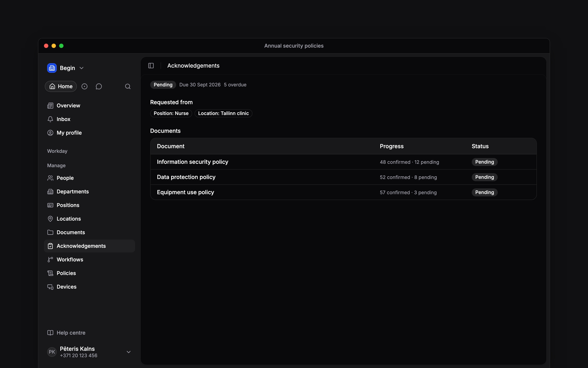Click the Location: Tallinn clinic chip

223,113
